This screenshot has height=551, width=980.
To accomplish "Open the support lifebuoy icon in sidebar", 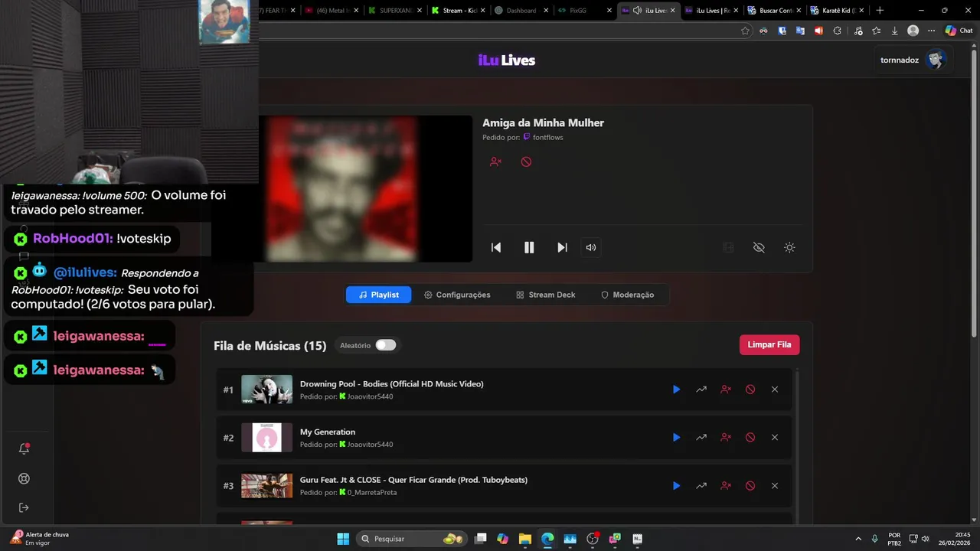I will click(24, 479).
